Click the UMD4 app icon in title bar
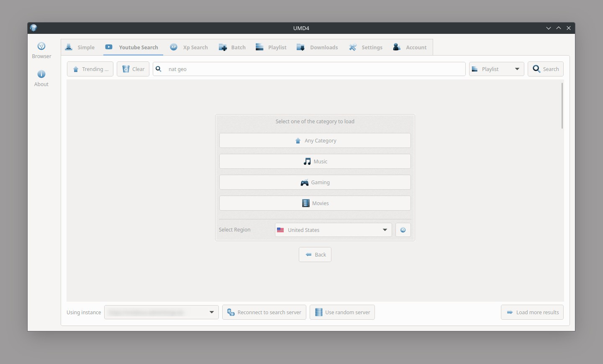This screenshot has width=603, height=364. coord(33,28)
